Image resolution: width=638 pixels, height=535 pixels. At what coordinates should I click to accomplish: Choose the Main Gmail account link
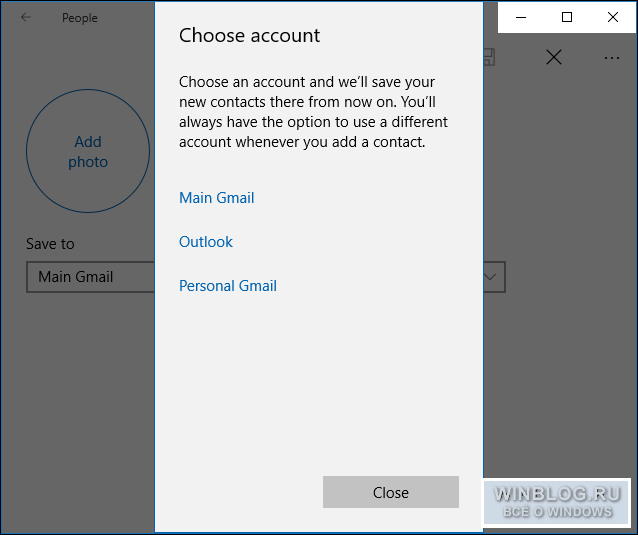(x=216, y=198)
